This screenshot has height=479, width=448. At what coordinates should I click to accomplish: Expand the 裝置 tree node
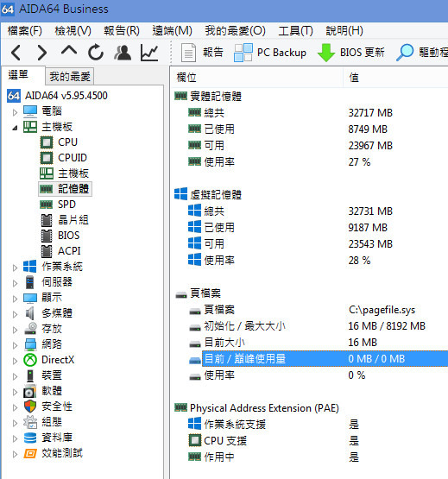[15, 376]
